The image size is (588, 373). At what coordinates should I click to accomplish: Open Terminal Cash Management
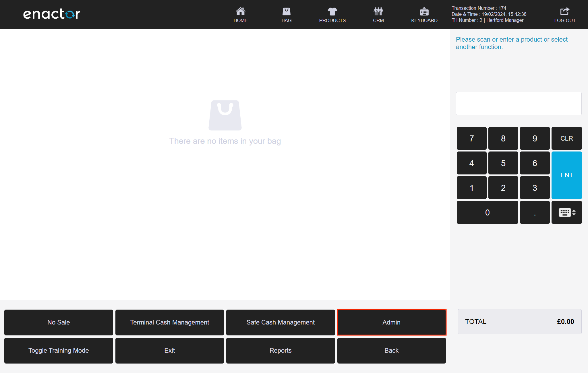[169, 322]
